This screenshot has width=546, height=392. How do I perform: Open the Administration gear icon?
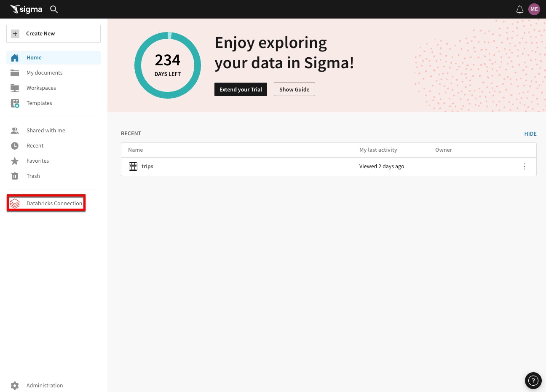15,386
